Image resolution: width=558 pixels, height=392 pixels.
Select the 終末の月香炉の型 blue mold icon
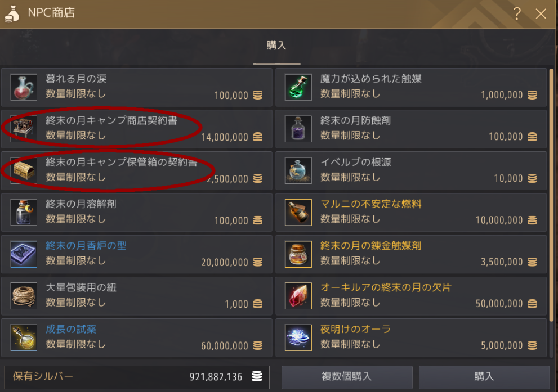(x=24, y=254)
